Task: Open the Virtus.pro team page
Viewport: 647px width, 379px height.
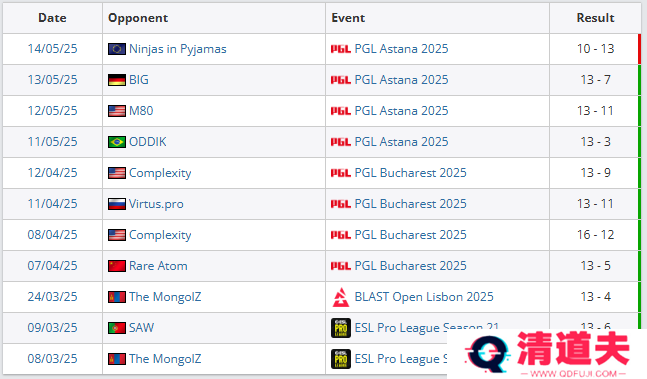Action: point(156,204)
